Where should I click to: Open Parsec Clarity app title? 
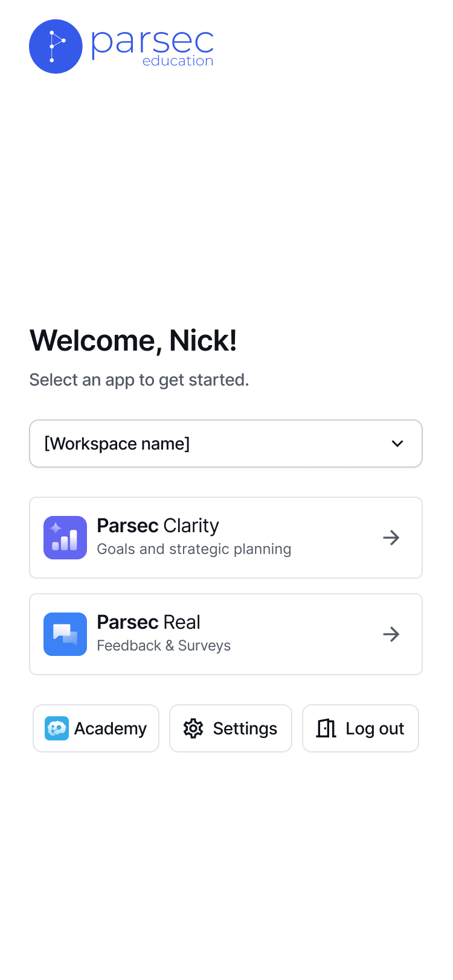[158, 526]
